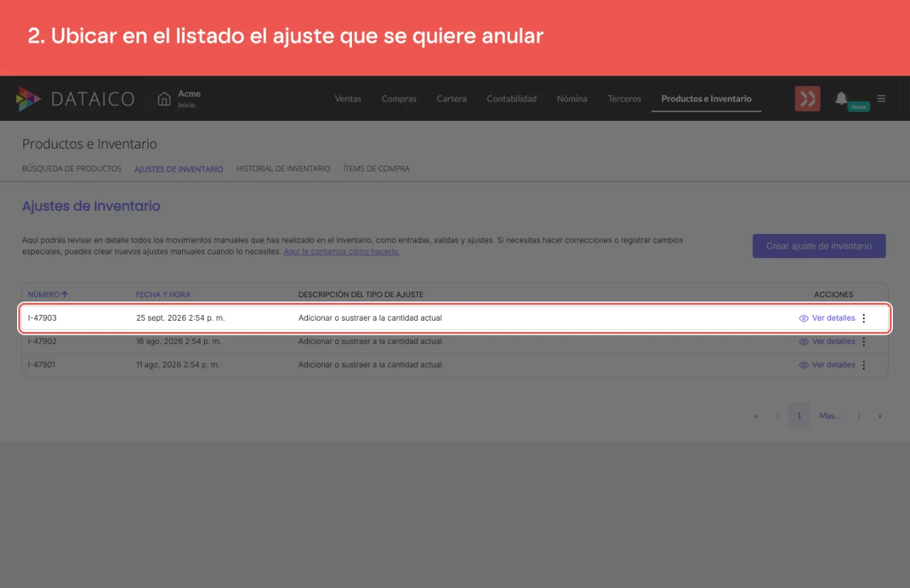
Task: Select Ajustes de Inventario tab
Action: coord(178,169)
